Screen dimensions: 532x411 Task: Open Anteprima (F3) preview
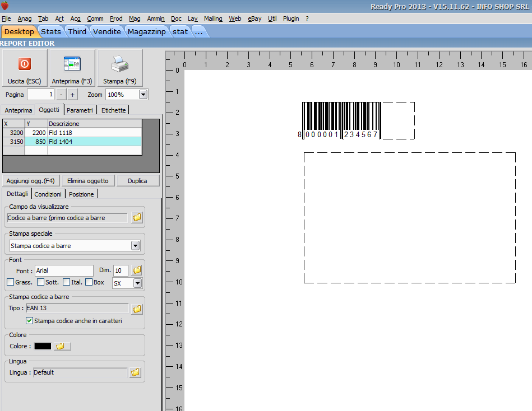72,64
